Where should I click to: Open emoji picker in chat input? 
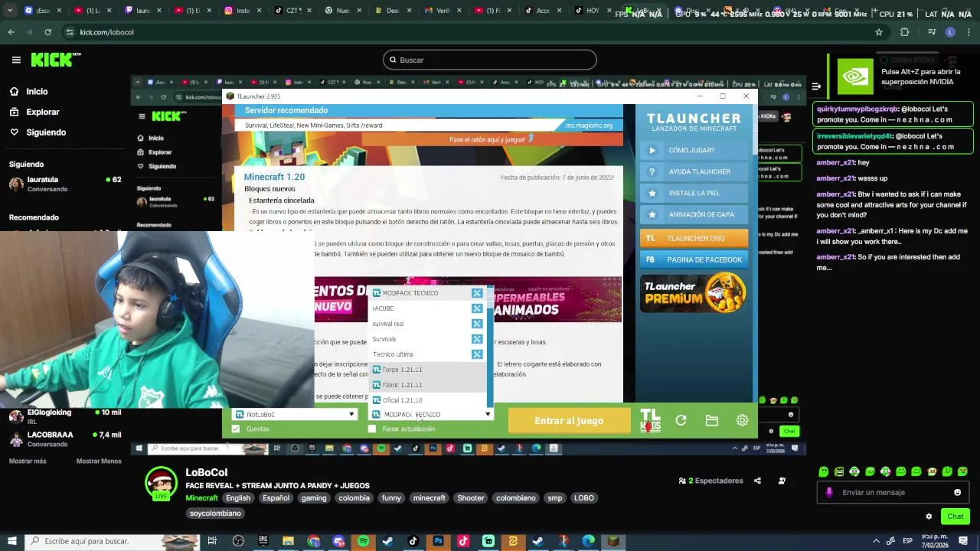pos(957,492)
